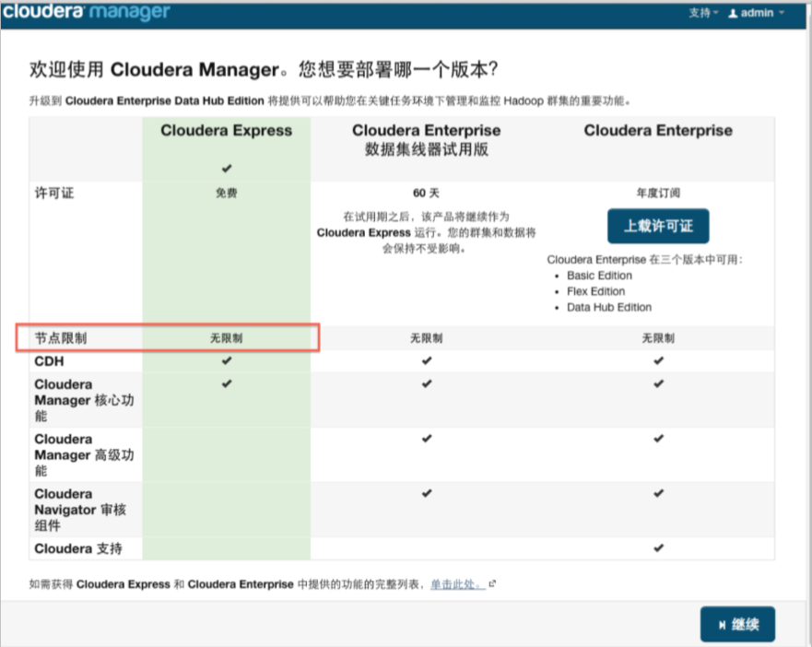Click the welcome heading 欢迎使用 Cloudera Manager
Image resolution: width=812 pixels, height=647 pixels.
tap(264, 69)
